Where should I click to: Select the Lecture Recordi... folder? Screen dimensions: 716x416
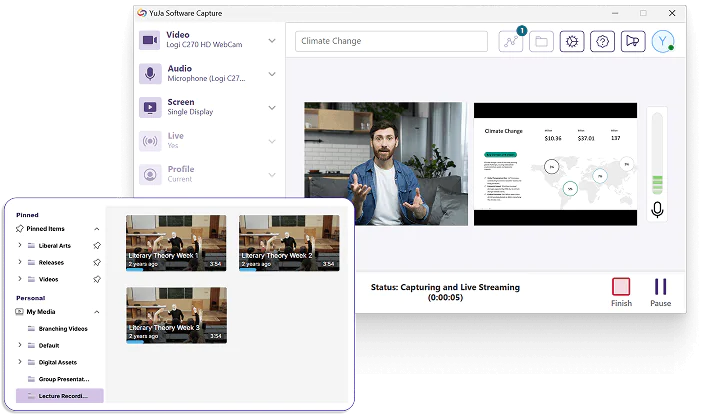click(x=60, y=396)
